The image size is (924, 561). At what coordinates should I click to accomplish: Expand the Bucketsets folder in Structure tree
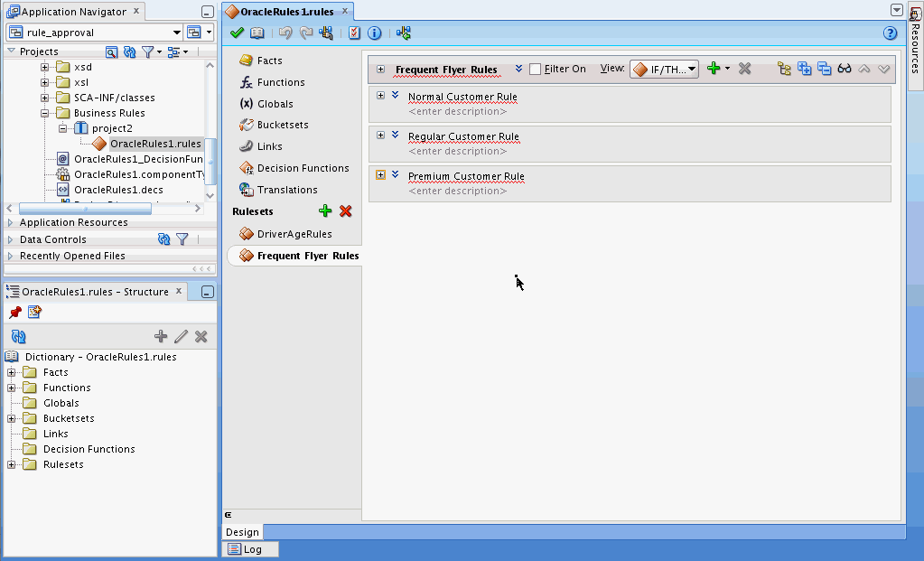pos(11,418)
